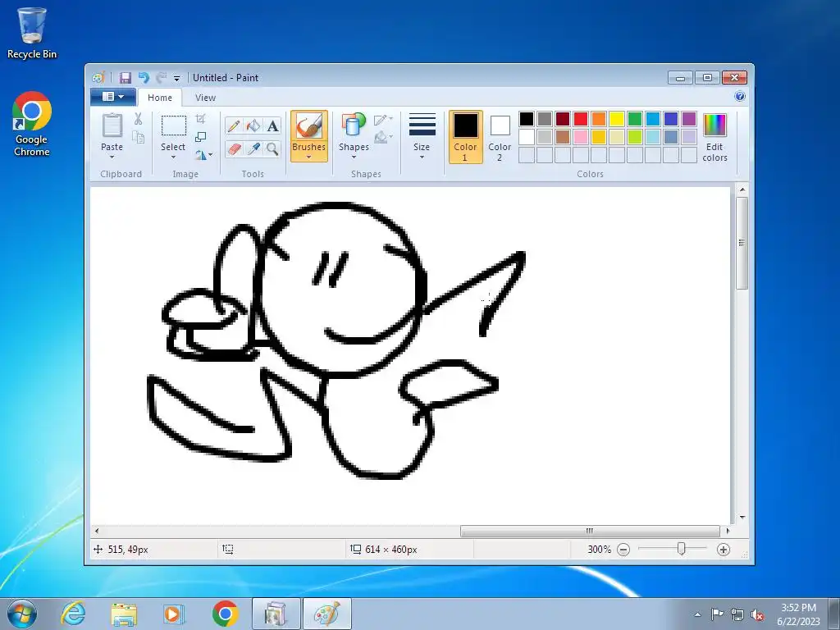Select the Magnifier tool

click(272, 148)
